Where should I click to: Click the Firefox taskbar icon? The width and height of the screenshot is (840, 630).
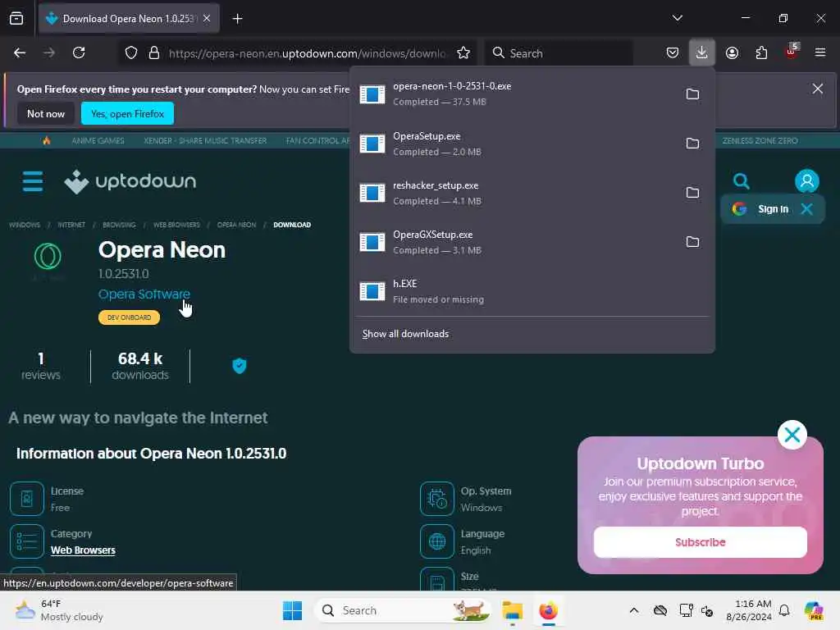coord(548,610)
